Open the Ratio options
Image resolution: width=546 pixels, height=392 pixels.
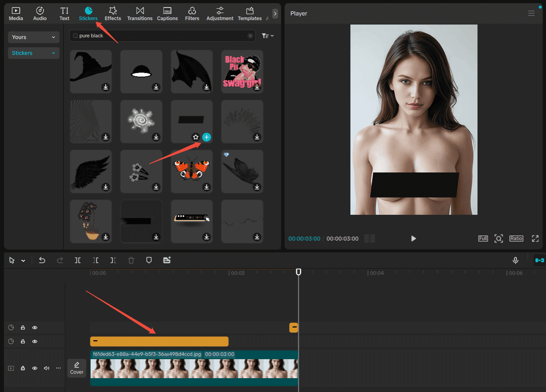[516, 239]
